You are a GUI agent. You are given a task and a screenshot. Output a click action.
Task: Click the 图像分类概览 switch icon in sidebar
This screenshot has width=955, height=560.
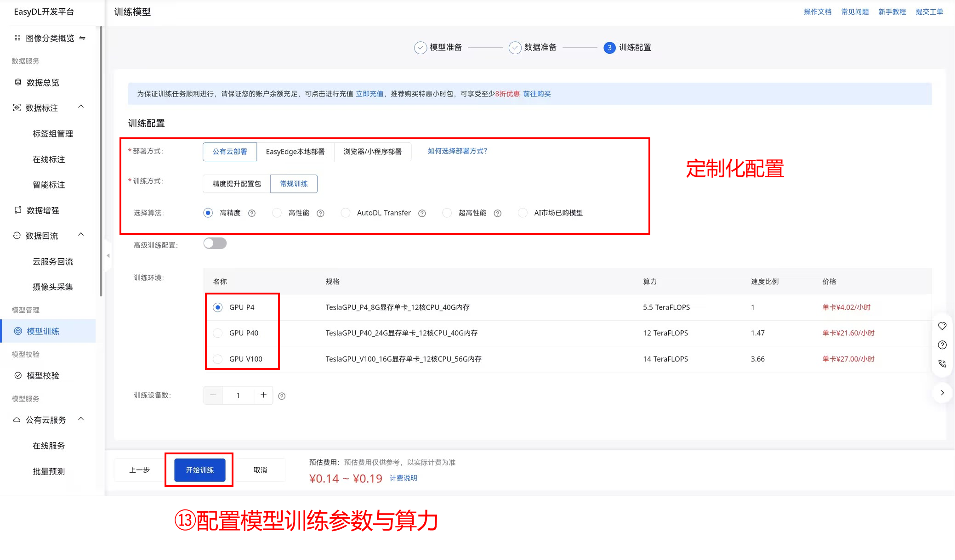click(82, 38)
